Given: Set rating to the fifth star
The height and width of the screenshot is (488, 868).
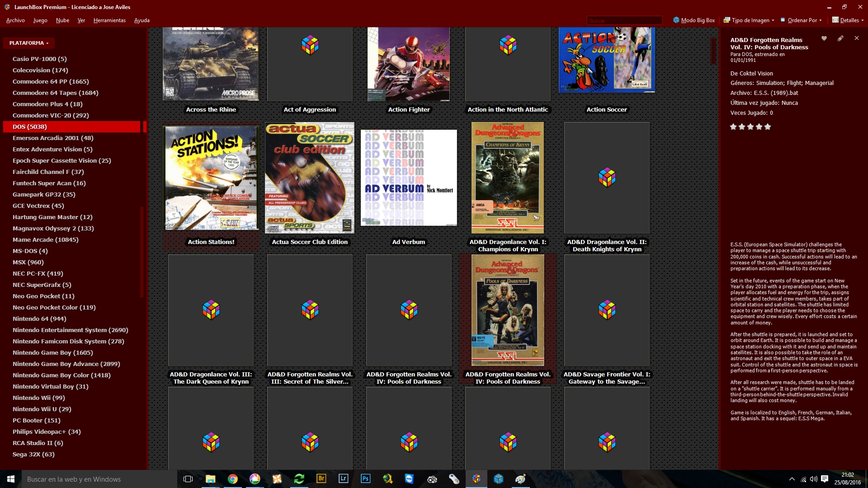Looking at the screenshot, I should (768, 127).
